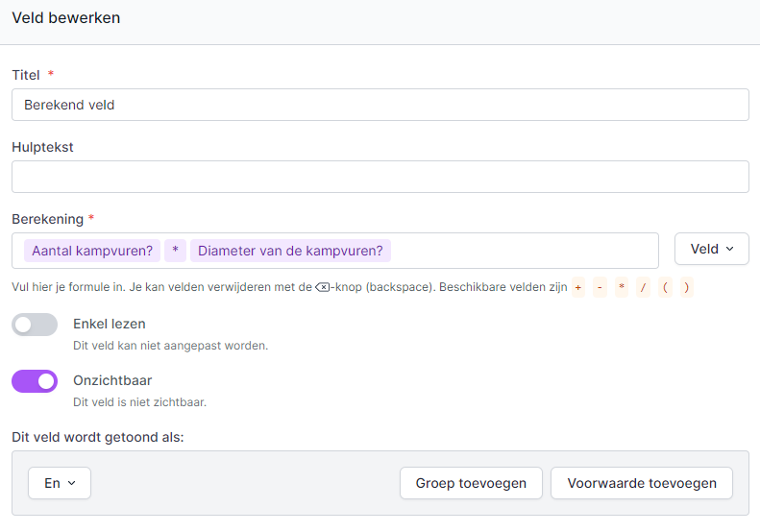
Task: Click empty space in the Berekening formula box
Action: coord(524,251)
